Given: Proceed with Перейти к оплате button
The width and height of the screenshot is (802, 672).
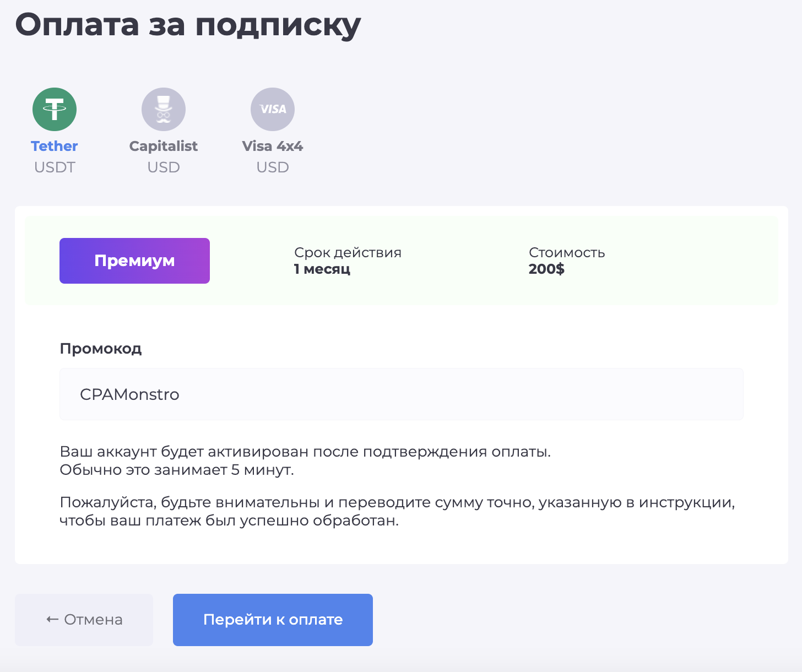Looking at the screenshot, I should pos(273,620).
